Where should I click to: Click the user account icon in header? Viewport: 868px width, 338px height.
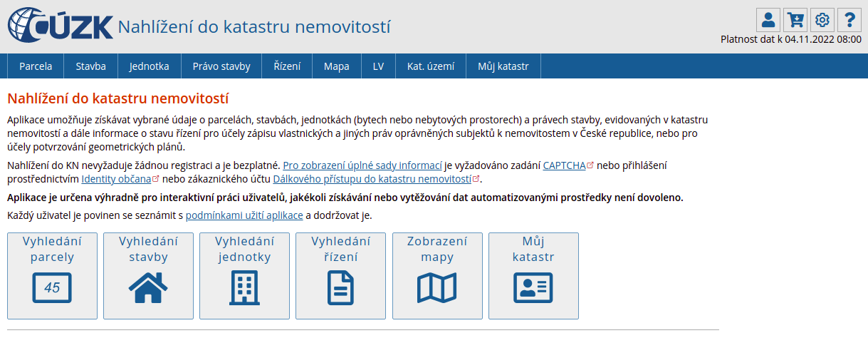coord(768,20)
